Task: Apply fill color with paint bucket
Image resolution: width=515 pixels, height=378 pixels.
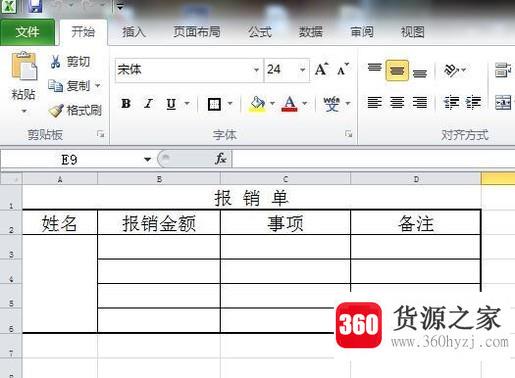Action: pyautogui.click(x=257, y=104)
